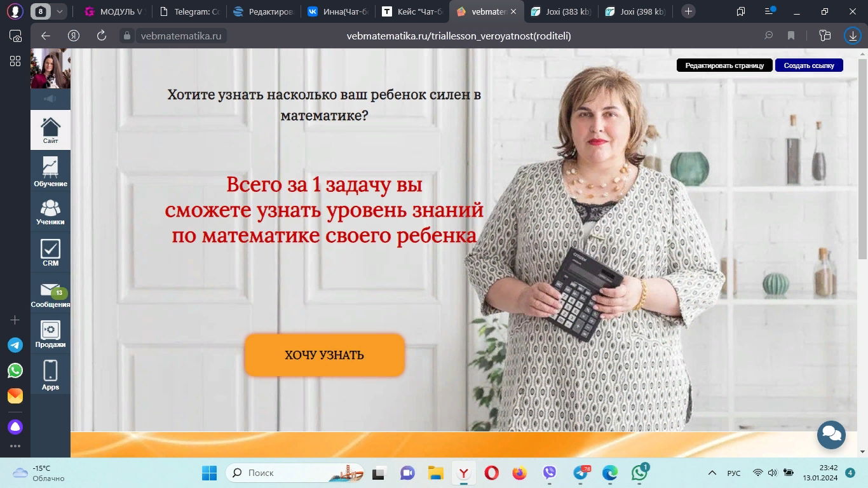Switch to the Joxi (383 kb) tab
Screen dimensions: 868x488
[x=561, y=11]
